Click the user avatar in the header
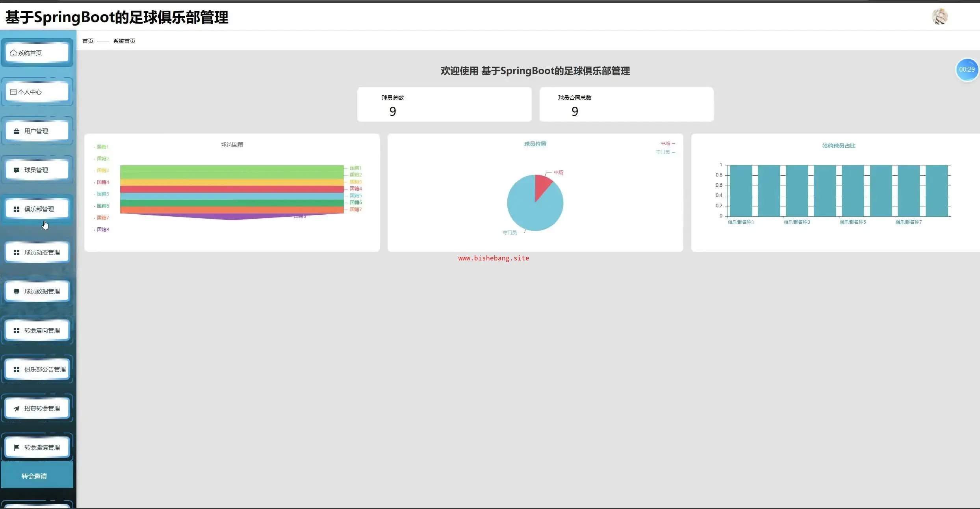 [x=940, y=17]
